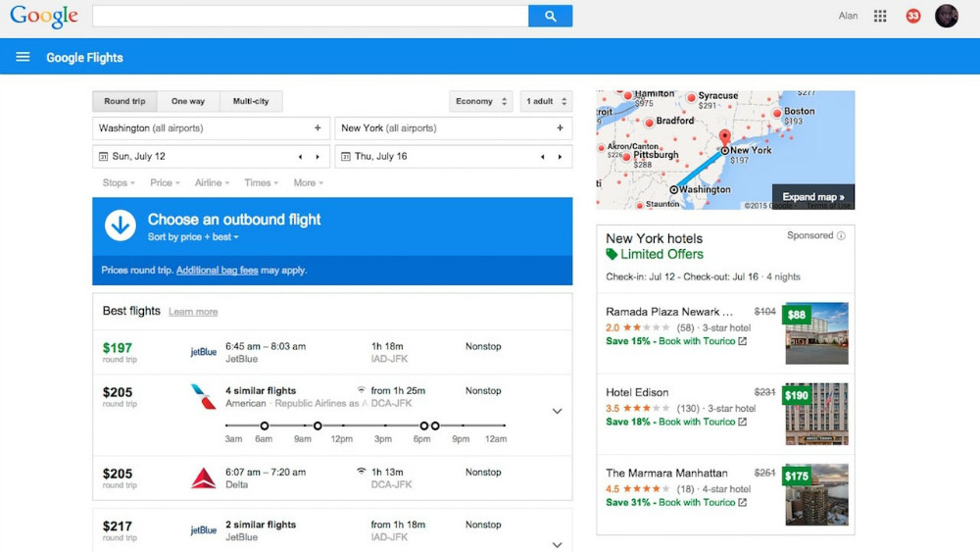Go to previous return date arrow
The height and width of the screenshot is (552, 980).
[x=543, y=157]
